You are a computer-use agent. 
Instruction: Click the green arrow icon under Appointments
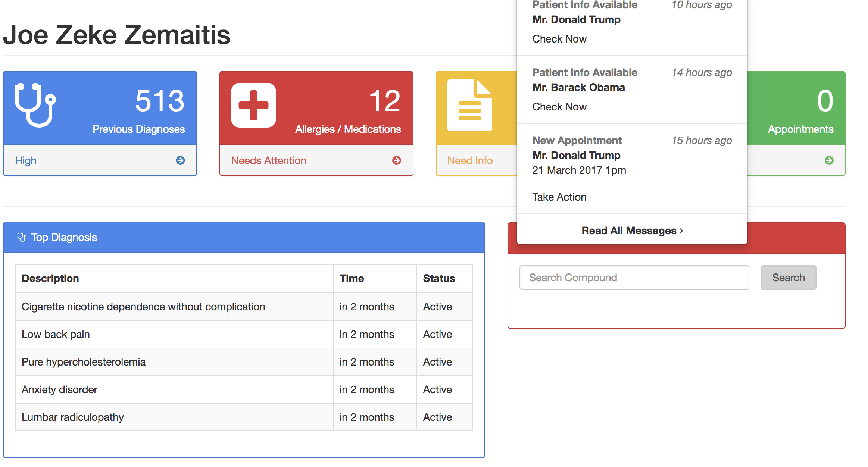point(829,160)
